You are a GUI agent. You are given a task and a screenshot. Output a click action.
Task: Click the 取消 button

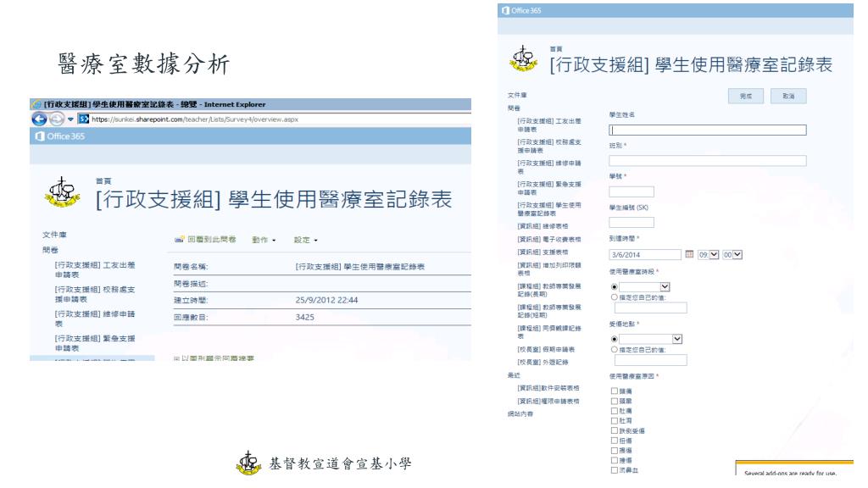point(788,97)
